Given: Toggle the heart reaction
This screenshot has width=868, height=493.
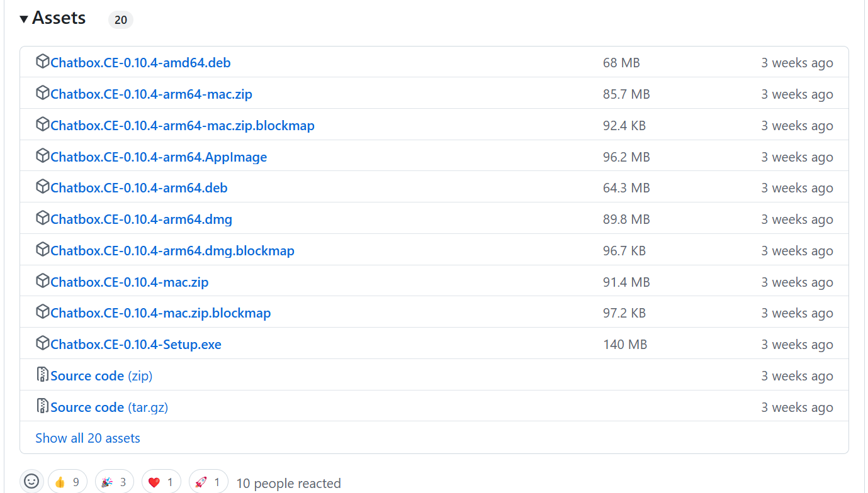Looking at the screenshot, I should point(161,482).
